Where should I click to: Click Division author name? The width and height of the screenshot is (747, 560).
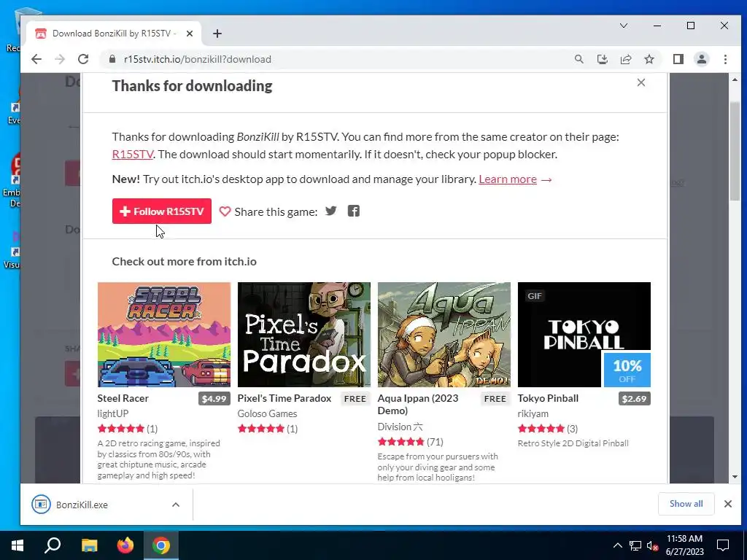pyautogui.click(x=400, y=427)
